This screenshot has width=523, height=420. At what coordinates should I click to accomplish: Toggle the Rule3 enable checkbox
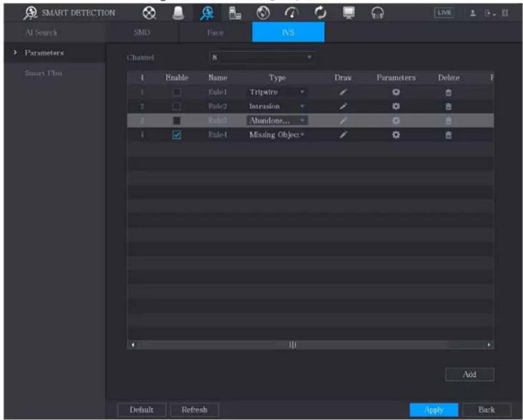(177, 120)
